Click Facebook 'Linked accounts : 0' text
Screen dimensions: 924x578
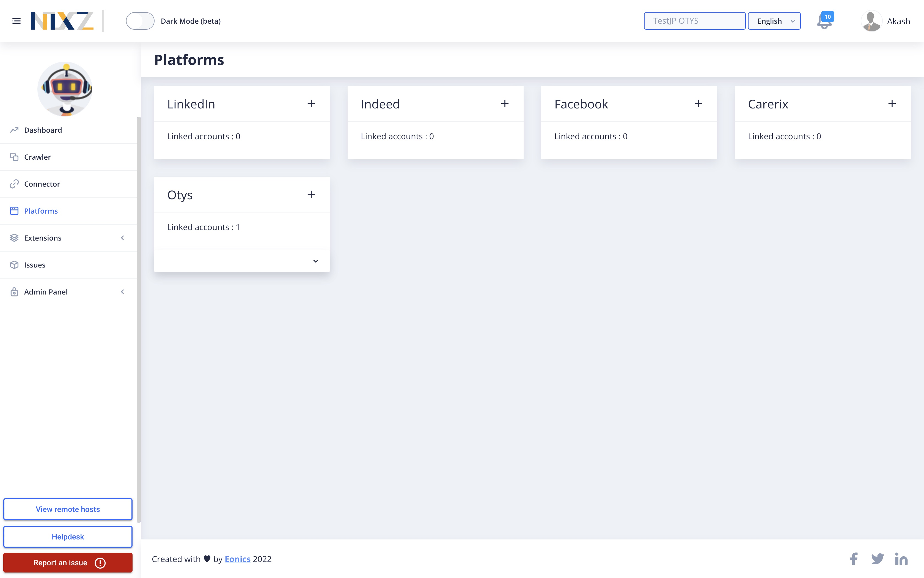coord(591,137)
